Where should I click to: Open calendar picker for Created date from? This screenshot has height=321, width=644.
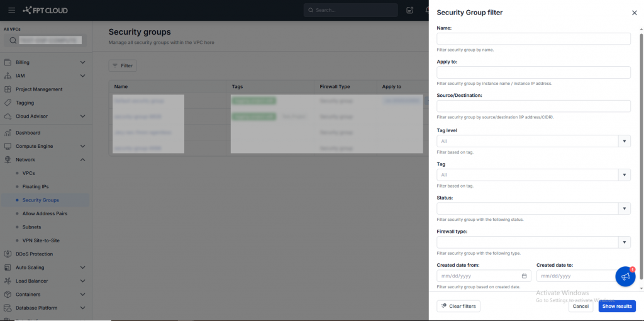524,276
